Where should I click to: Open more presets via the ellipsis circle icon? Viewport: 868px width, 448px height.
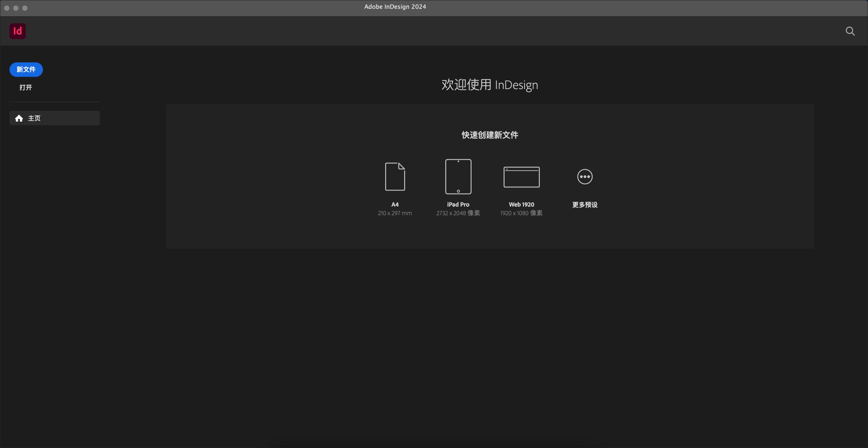click(x=585, y=177)
